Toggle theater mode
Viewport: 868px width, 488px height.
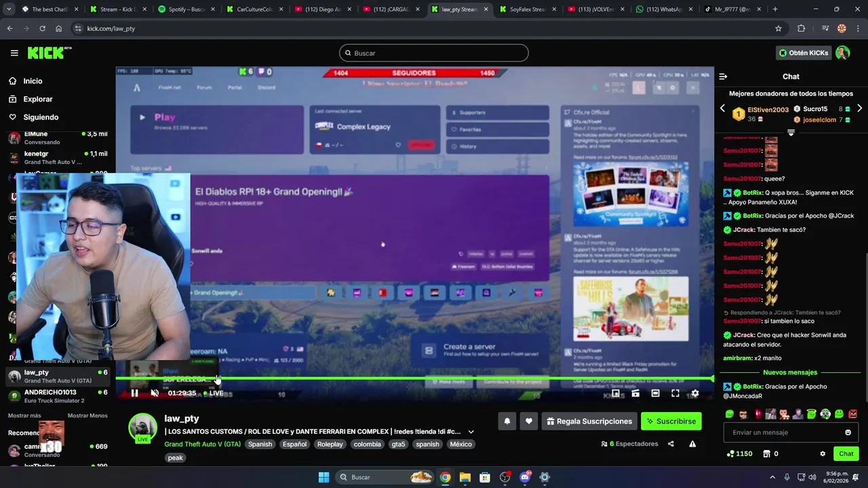pyautogui.click(x=655, y=393)
